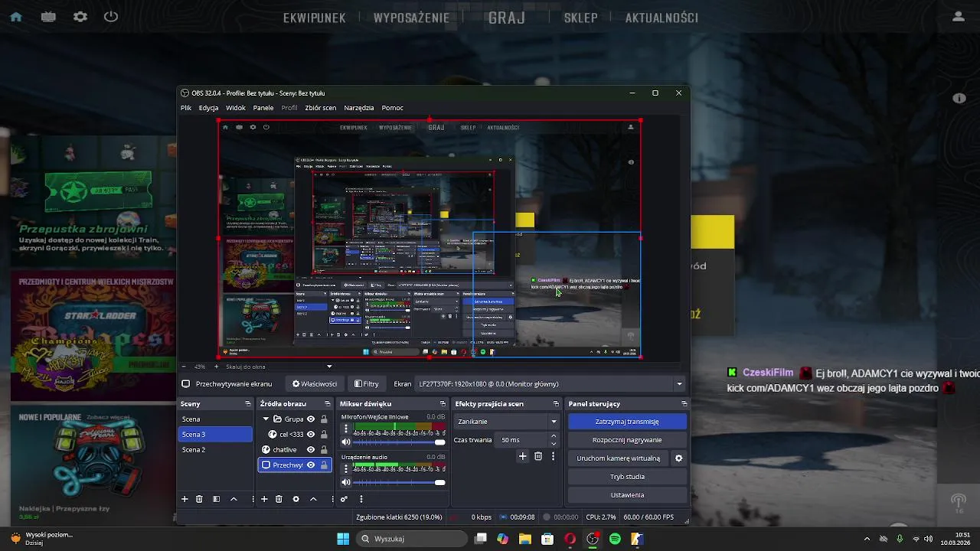Open Urządzenie audio options dots

(346, 469)
